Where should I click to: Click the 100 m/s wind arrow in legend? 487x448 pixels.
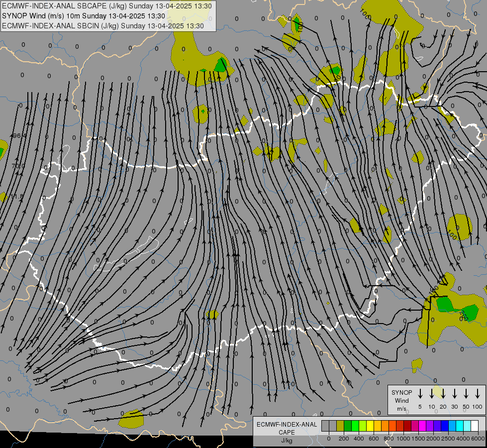(478, 394)
